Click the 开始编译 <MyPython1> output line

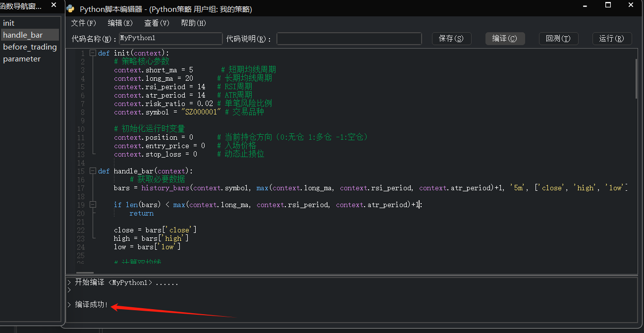pos(126,282)
